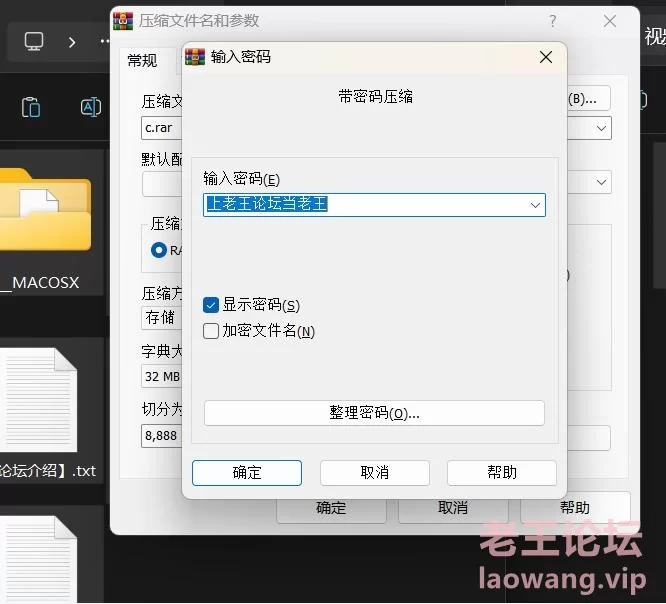Click 取消 in the password dialog

point(375,473)
